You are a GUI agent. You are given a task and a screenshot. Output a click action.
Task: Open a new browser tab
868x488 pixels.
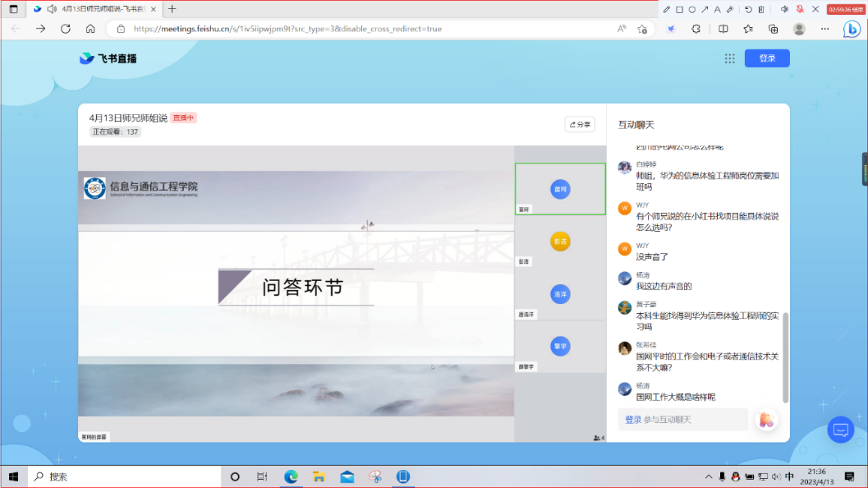click(172, 9)
